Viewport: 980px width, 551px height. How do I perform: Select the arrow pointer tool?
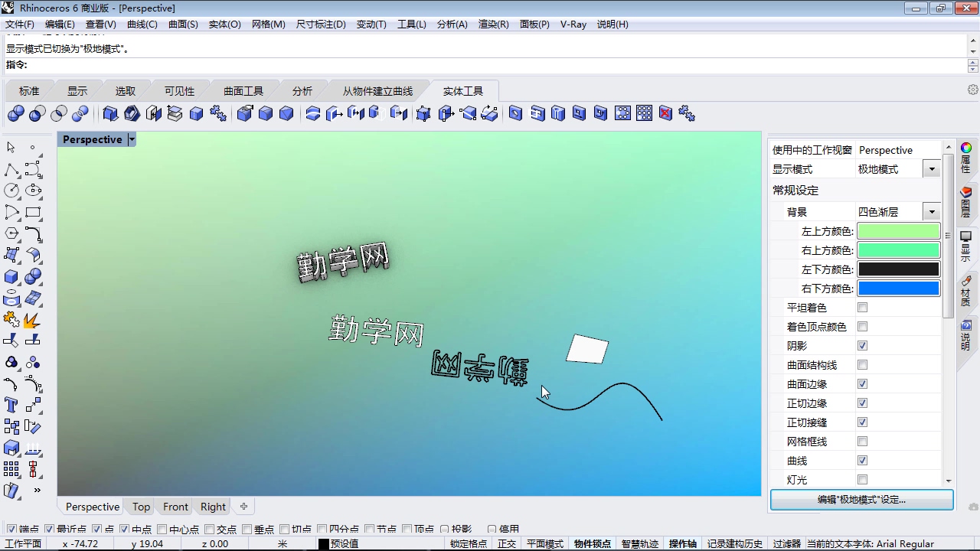coord(11,147)
